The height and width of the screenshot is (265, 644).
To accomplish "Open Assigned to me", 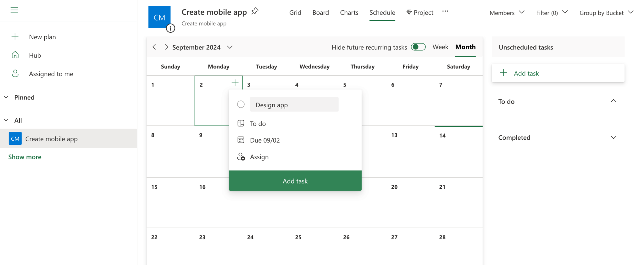I will [x=51, y=74].
